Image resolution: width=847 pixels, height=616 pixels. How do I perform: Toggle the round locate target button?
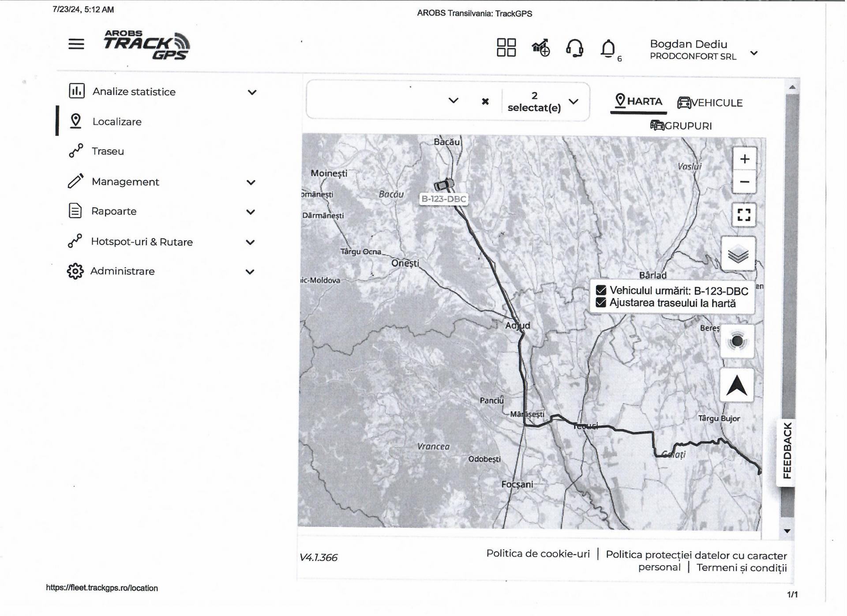[737, 341]
